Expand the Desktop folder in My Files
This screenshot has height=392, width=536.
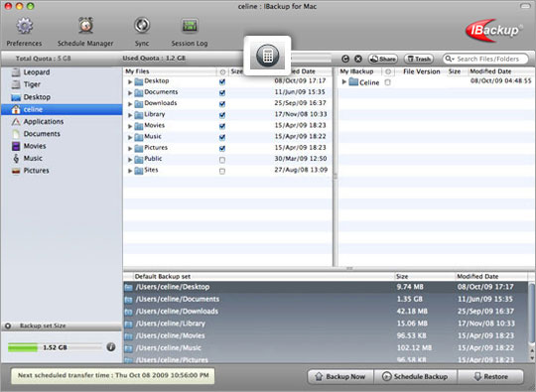[130, 81]
